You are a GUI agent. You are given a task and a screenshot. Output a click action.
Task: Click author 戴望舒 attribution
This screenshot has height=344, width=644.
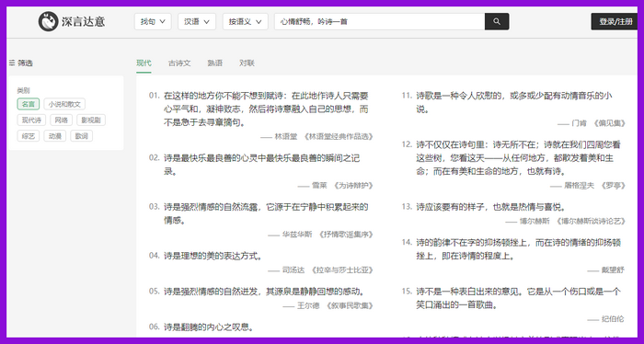point(613,269)
